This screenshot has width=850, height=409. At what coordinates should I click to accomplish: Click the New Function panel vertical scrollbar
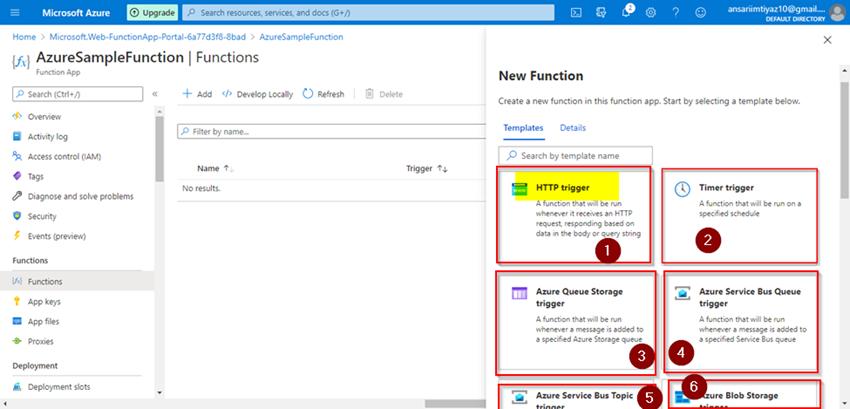[x=845, y=141]
